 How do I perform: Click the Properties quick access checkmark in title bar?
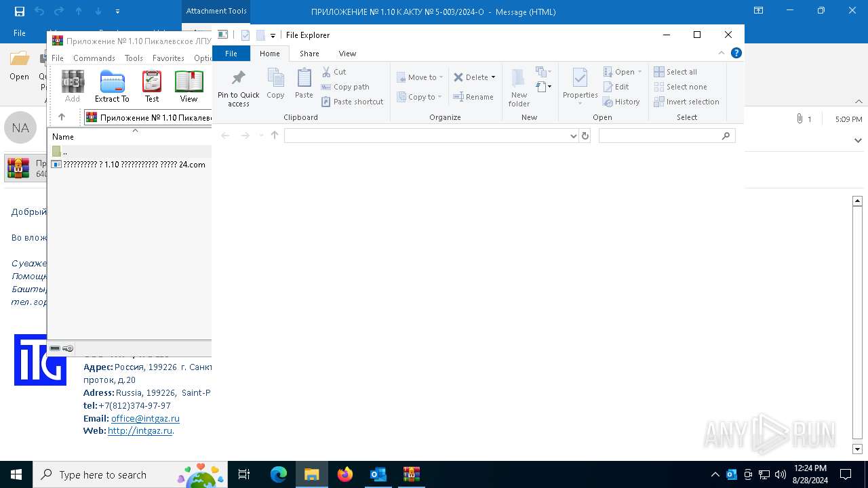click(x=245, y=35)
